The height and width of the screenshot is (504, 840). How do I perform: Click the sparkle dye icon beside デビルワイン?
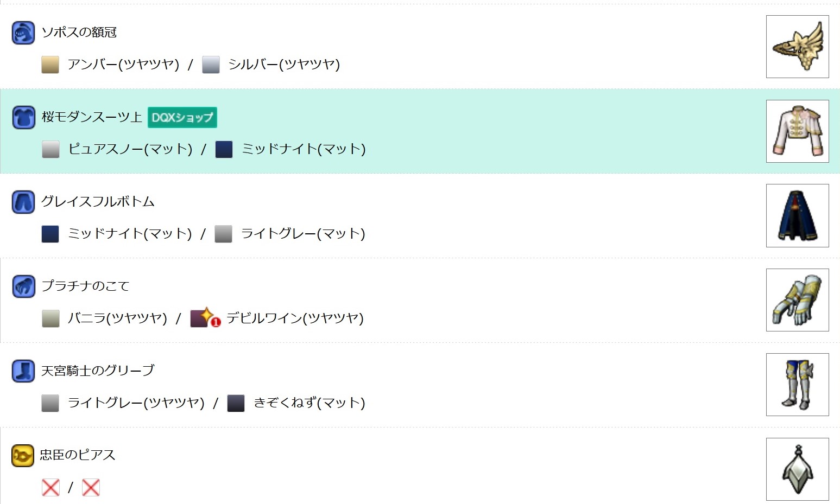(x=205, y=318)
